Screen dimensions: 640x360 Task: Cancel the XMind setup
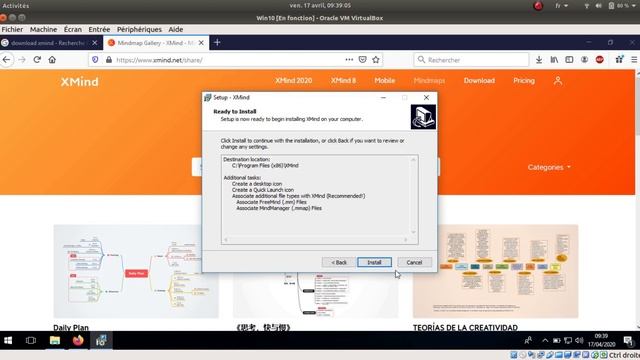coord(414,262)
